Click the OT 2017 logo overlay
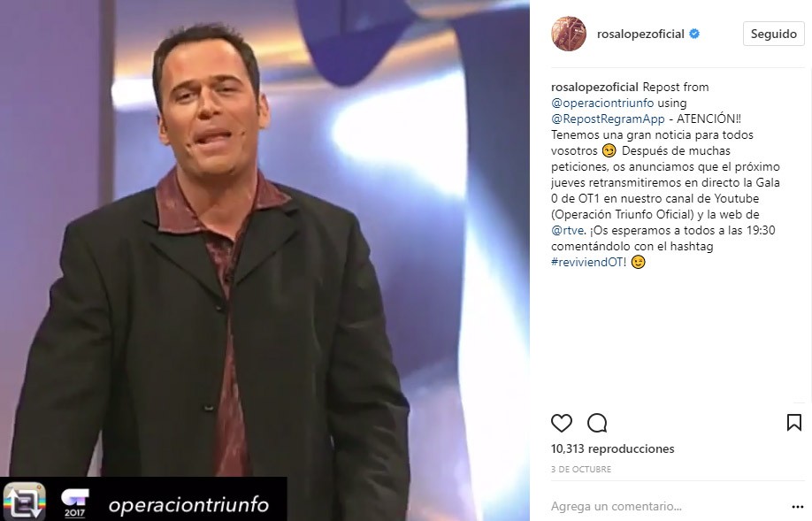The image size is (812, 521). (75, 503)
